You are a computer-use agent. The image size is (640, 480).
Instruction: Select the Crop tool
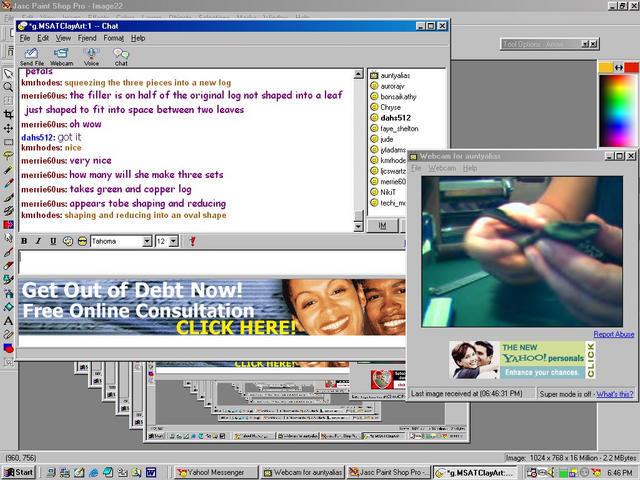point(8,115)
